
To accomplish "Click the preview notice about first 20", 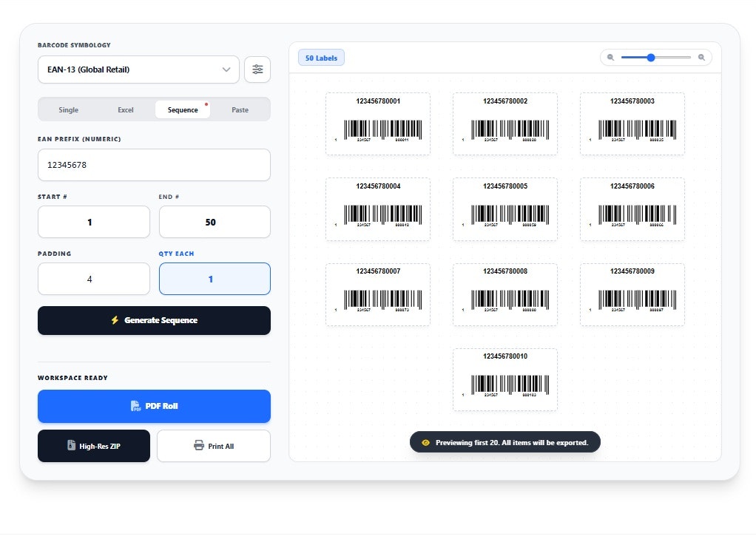I will coord(505,442).
